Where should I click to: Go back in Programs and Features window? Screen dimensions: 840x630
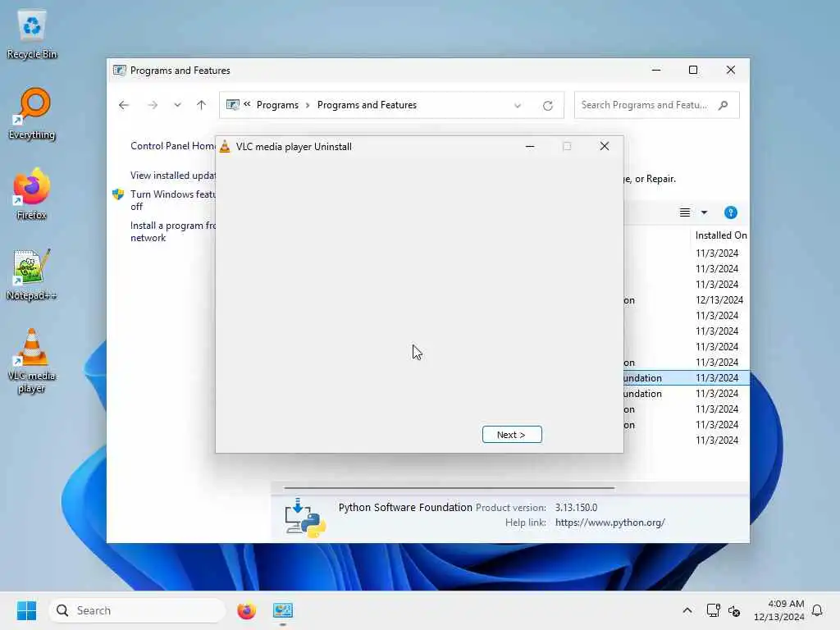pos(124,105)
